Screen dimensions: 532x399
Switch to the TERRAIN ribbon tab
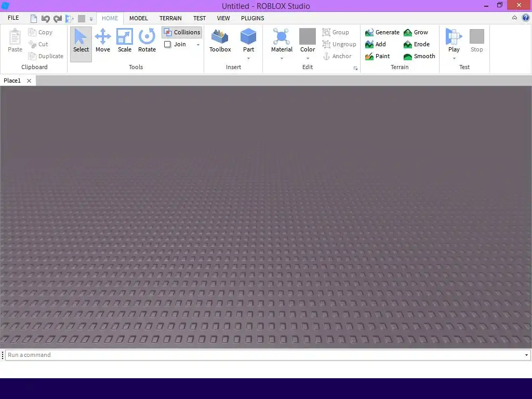tap(170, 18)
